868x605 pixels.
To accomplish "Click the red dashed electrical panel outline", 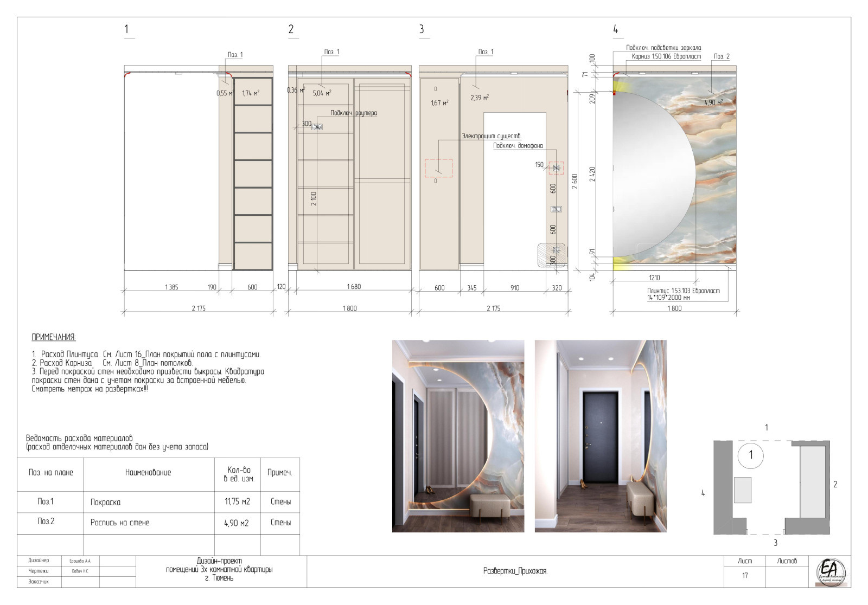I will click(438, 168).
